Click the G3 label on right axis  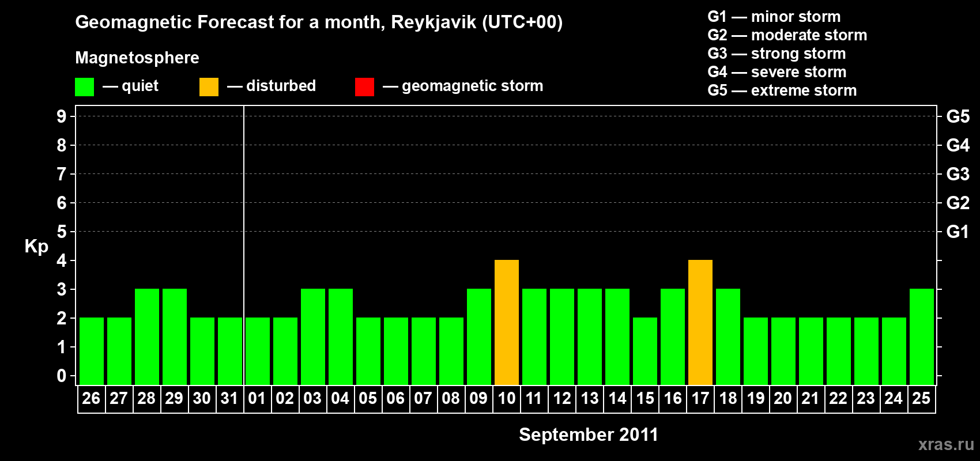958,174
